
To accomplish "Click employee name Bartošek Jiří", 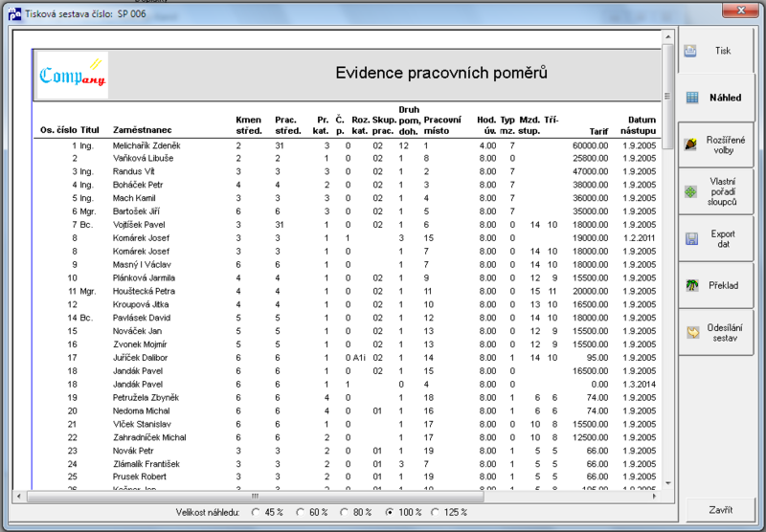I will point(136,211).
